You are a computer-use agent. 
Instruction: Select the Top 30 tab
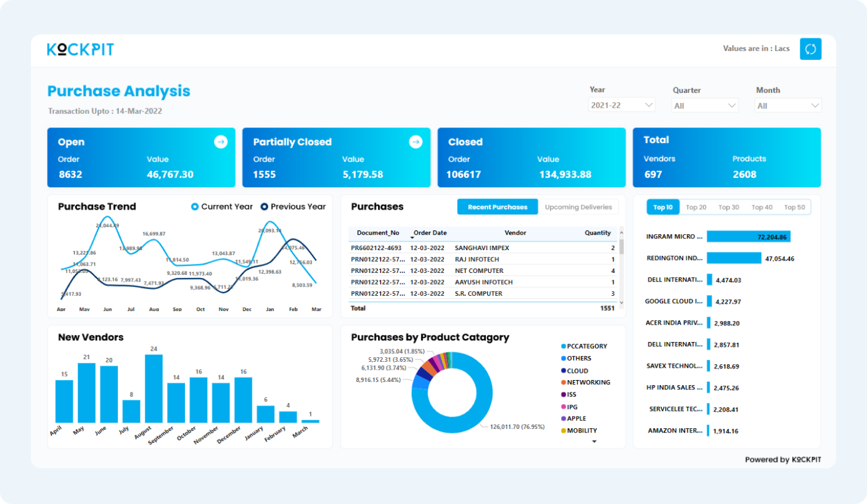pos(729,208)
